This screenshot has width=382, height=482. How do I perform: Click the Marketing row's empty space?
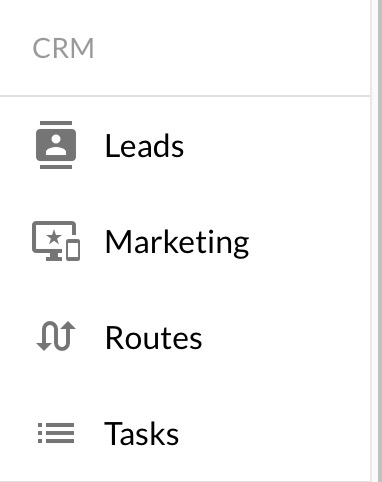310,241
